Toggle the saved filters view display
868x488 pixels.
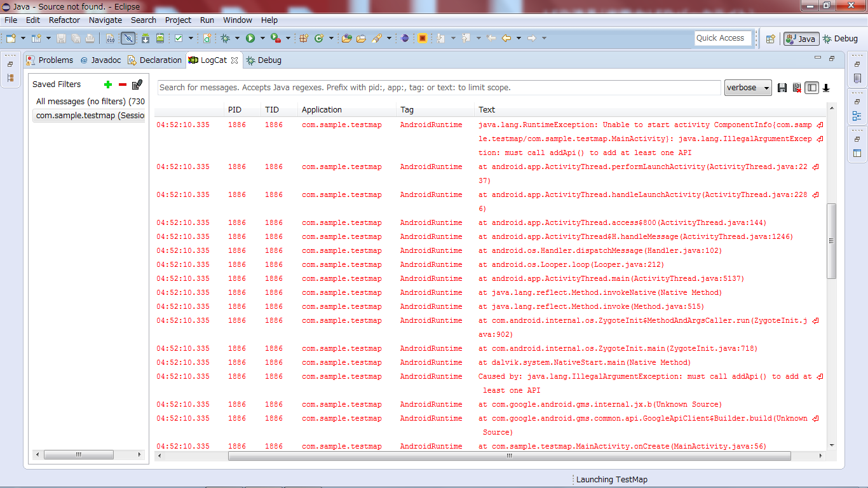click(x=811, y=88)
